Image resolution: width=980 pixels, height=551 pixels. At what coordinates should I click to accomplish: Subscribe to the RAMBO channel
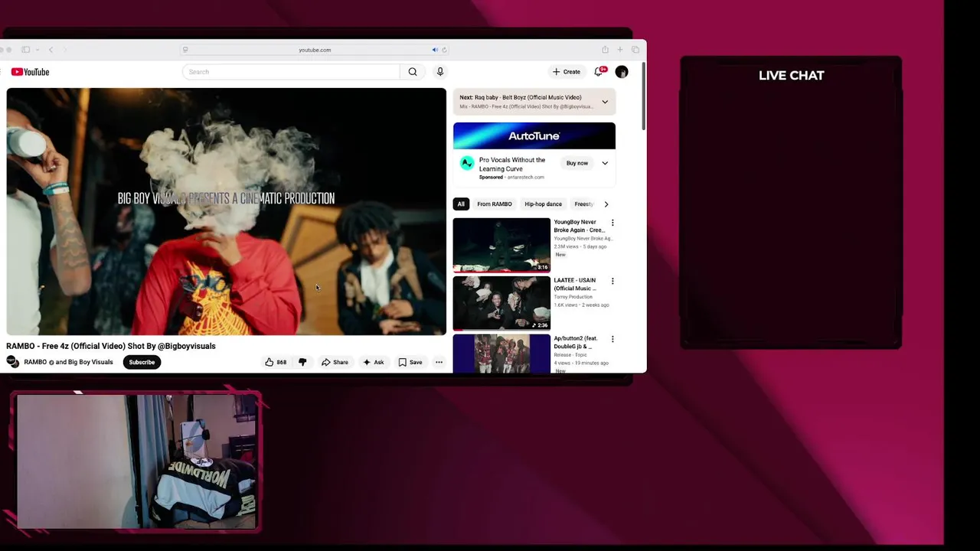142,362
